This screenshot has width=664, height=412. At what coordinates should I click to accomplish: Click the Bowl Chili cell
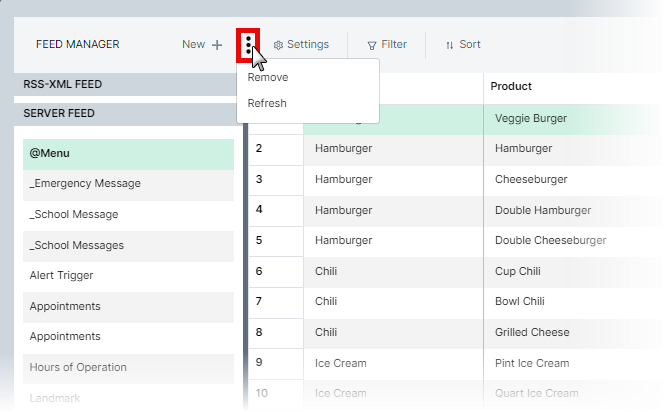tap(572, 303)
